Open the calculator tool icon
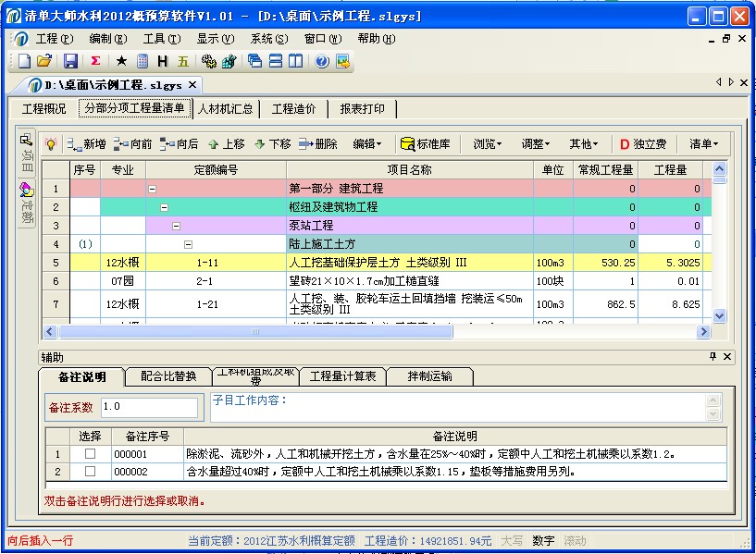The image size is (756, 554). coord(143,61)
